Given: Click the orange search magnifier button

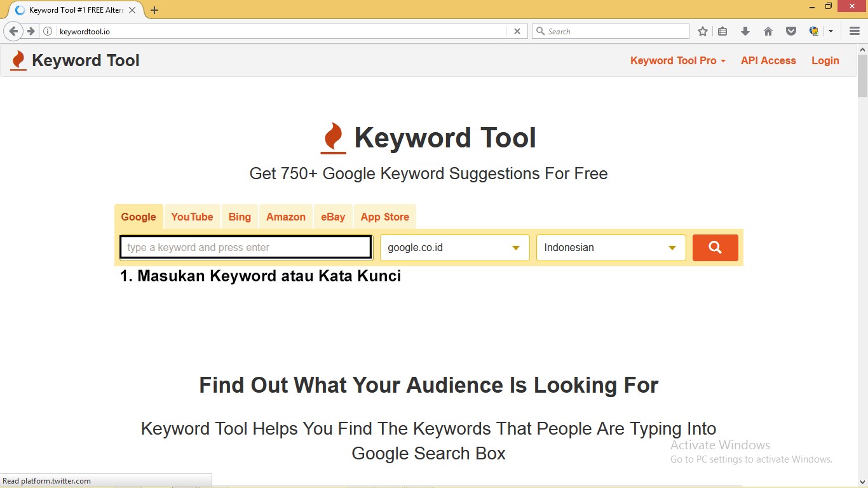Looking at the screenshot, I should pyautogui.click(x=715, y=248).
